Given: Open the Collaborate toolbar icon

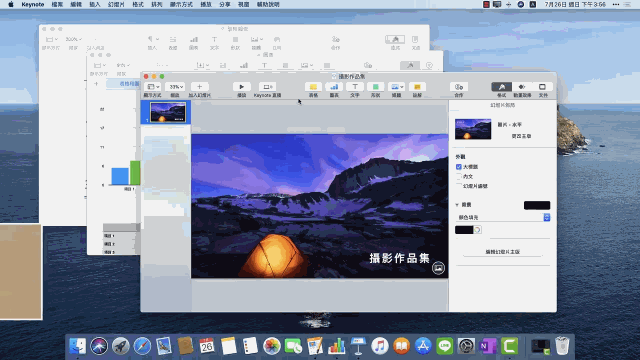Looking at the screenshot, I should click(x=459, y=87).
